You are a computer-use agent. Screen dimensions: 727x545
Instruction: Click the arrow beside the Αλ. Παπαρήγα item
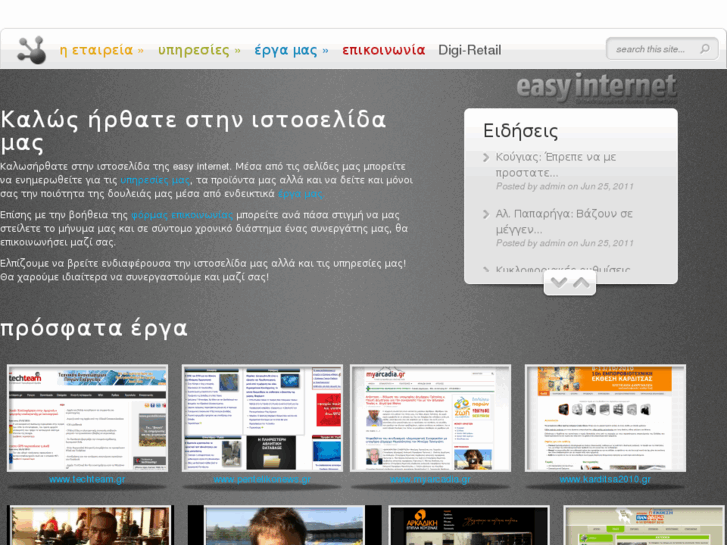[x=486, y=214]
